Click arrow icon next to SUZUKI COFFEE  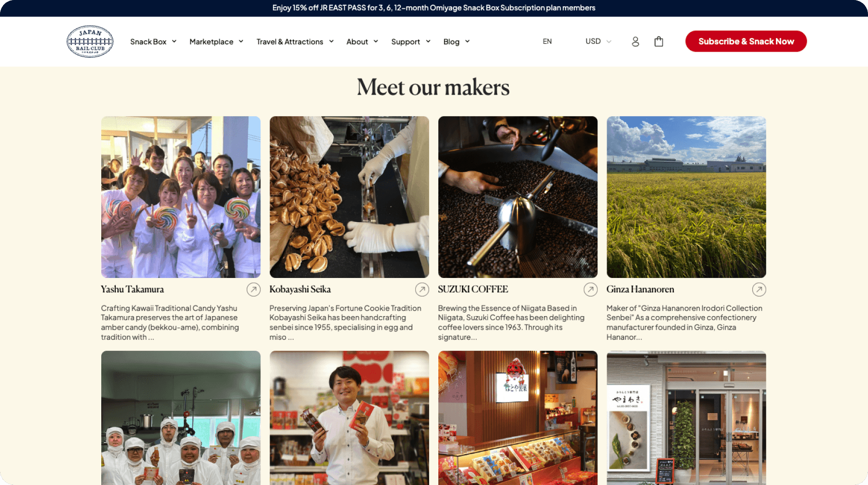pyautogui.click(x=591, y=290)
